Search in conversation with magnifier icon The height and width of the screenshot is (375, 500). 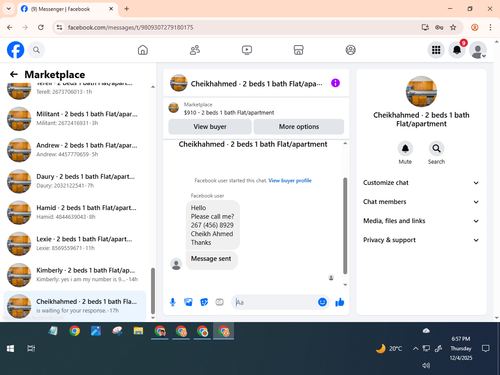[x=436, y=148]
